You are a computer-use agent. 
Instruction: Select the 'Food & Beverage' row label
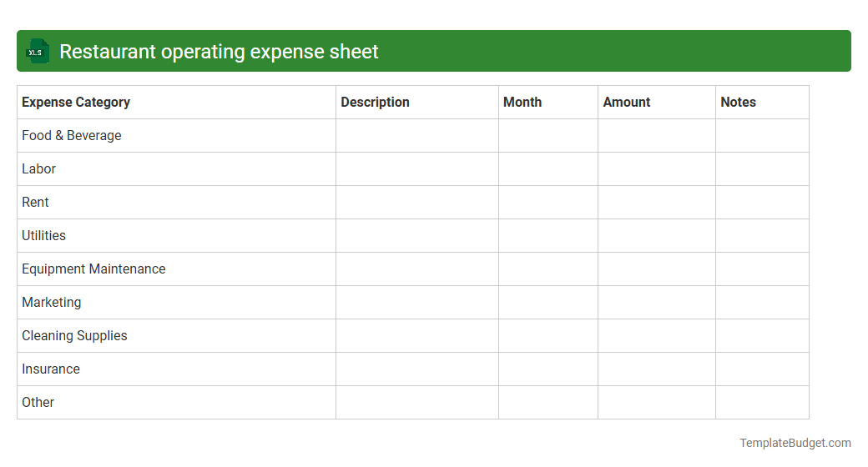coord(72,136)
